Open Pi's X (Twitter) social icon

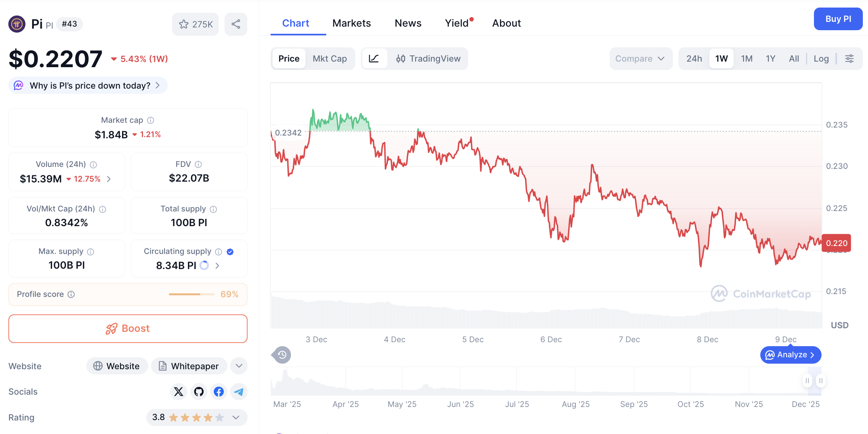178,391
